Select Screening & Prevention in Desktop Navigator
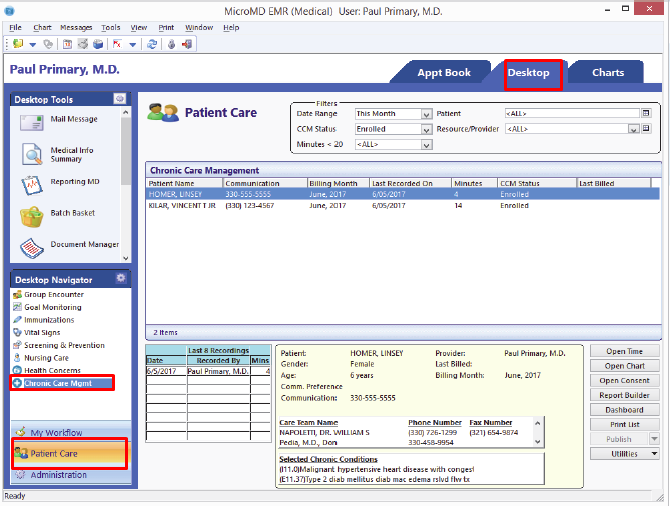The width and height of the screenshot is (670, 509). tap(64, 345)
